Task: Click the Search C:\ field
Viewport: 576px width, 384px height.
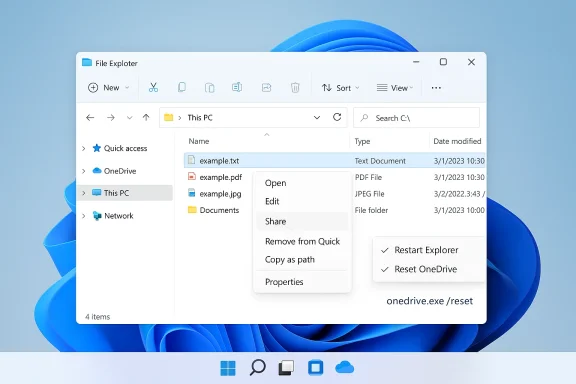Action: coord(416,118)
